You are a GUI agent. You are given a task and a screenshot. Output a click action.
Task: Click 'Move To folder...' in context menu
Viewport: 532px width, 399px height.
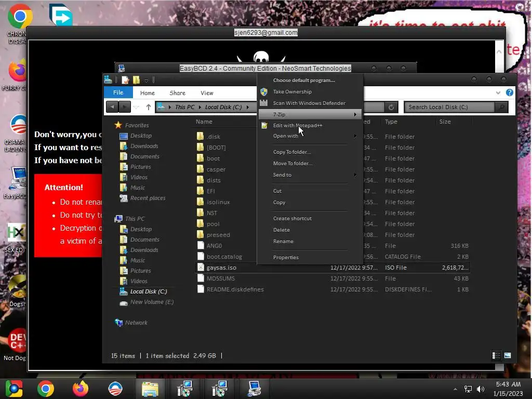pos(292,163)
